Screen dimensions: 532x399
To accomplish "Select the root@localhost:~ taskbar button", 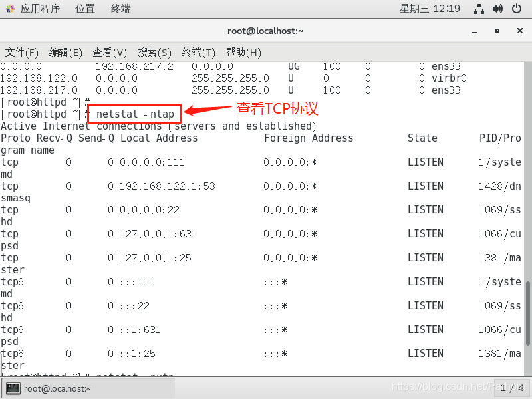I will (x=88, y=388).
